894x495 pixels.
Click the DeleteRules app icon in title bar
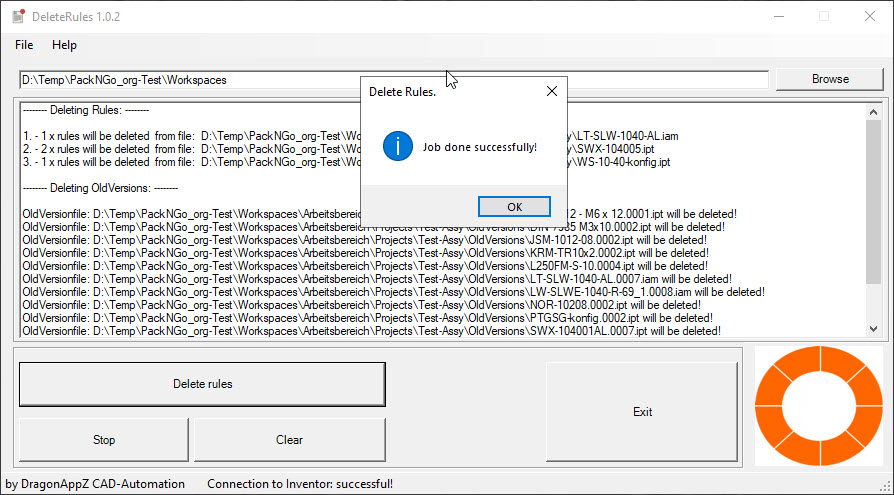coord(17,16)
